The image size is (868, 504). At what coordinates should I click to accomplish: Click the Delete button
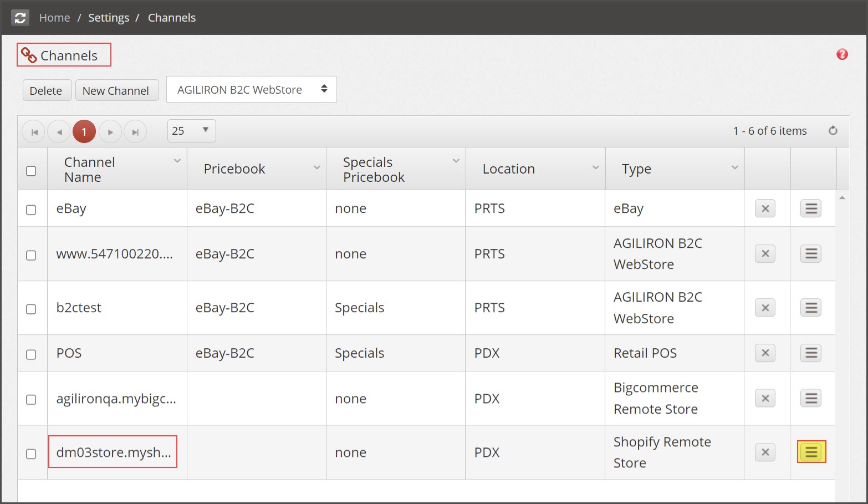tap(46, 90)
